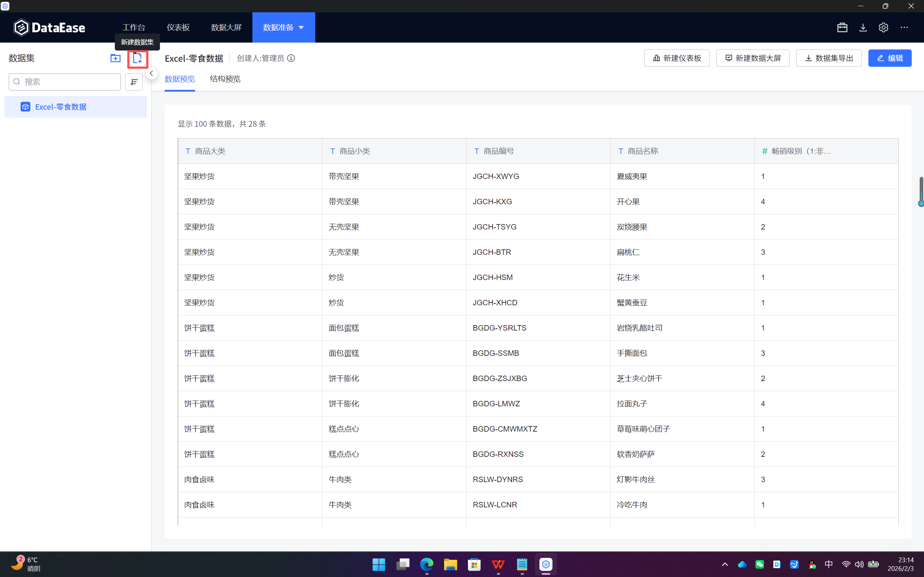
Task: Open the 仪表板 menu
Action: click(x=178, y=27)
